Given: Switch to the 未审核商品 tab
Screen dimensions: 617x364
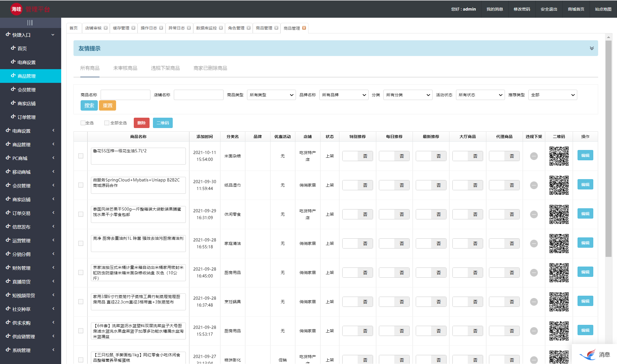Looking at the screenshot, I should 125,68.
